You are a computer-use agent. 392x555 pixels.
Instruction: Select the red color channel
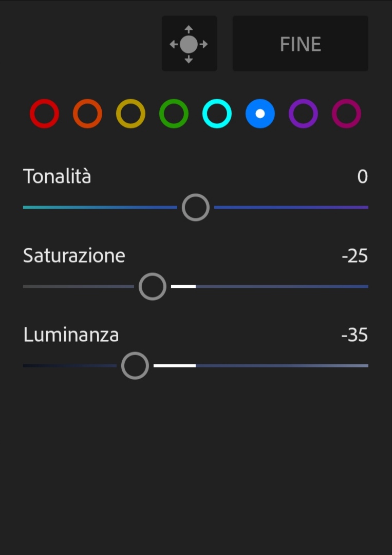[44, 114]
